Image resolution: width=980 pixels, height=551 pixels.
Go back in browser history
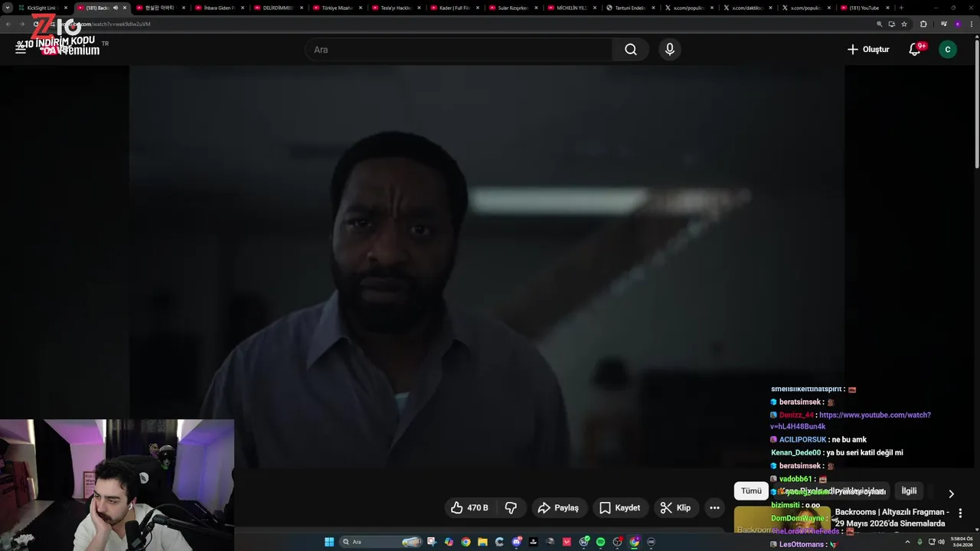[8, 24]
